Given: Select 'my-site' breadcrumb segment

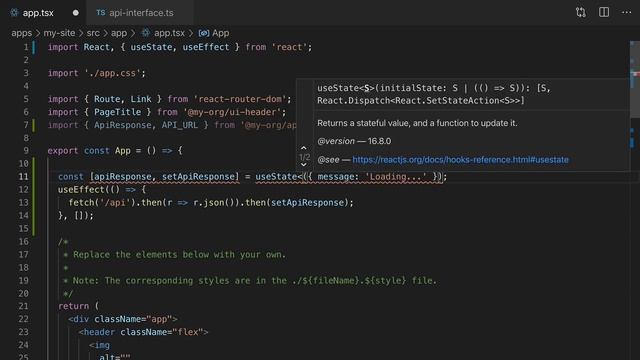Looking at the screenshot, I should 59,33.
